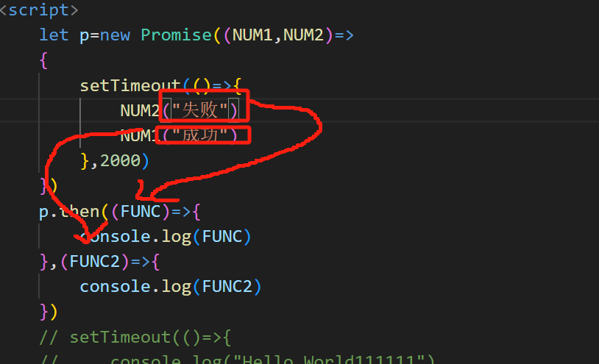This screenshot has width=599, height=364.
Task: Click the 'new' keyword before Promise
Action: 115,35
